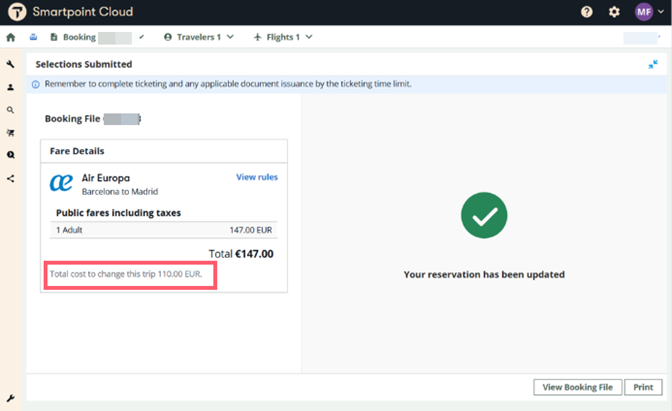Select the flight cart icon in the sidebar
This screenshot has height=411, width=672.
[11, 133]
